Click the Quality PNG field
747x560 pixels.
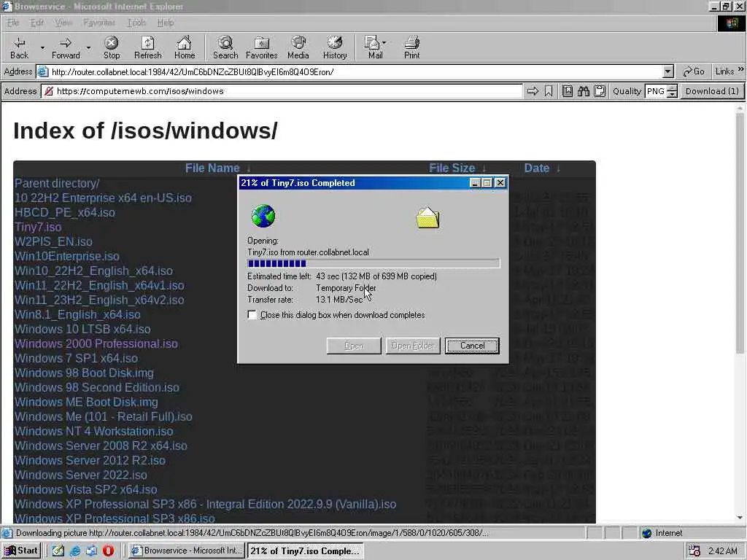(656, 91)
